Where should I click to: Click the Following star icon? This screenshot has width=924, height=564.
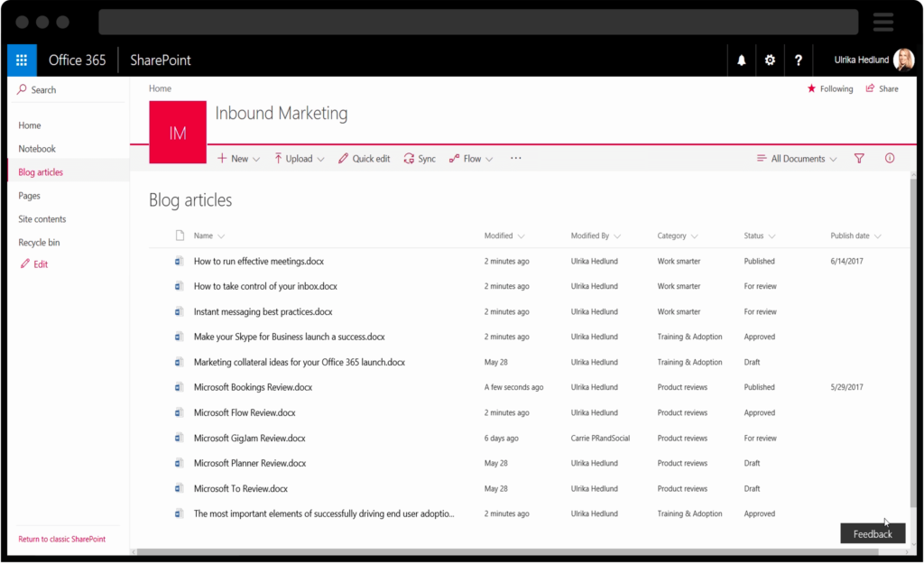pyautogui.click(x=811, y=88)
